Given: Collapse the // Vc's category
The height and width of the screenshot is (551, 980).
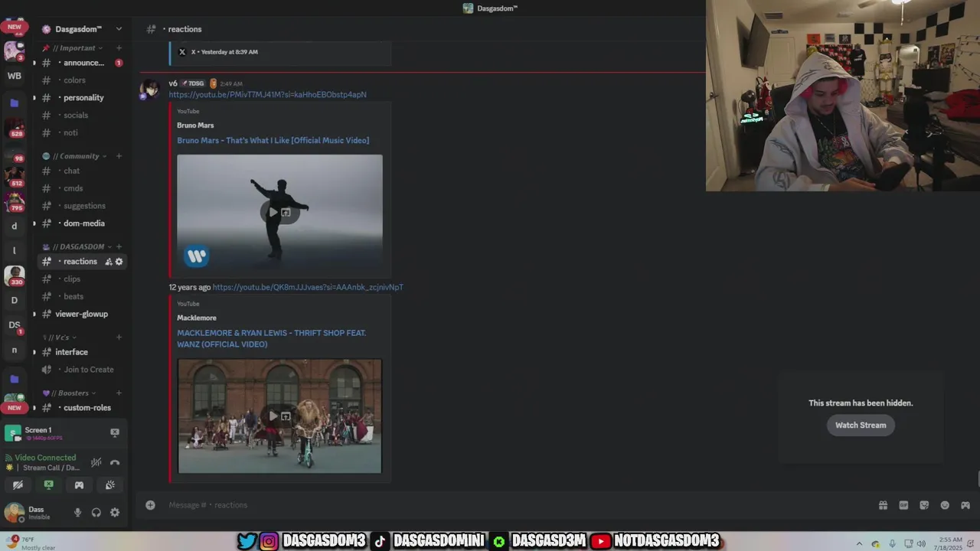Looking at the screenshot, I should point(57,337).
